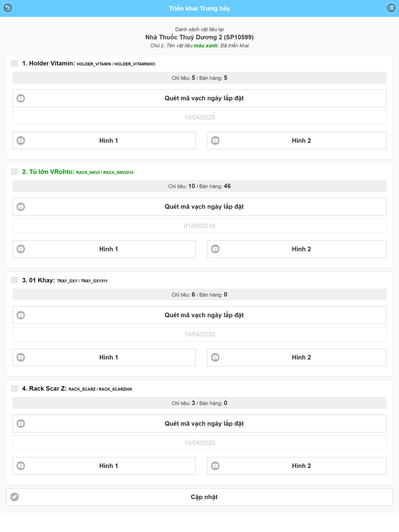Check the Rack Scar Z checkbox

tap(14, 388)
